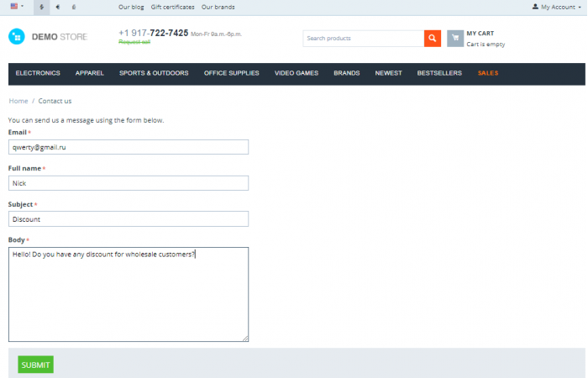Click the Demo Store logo

tap(48, 37)
